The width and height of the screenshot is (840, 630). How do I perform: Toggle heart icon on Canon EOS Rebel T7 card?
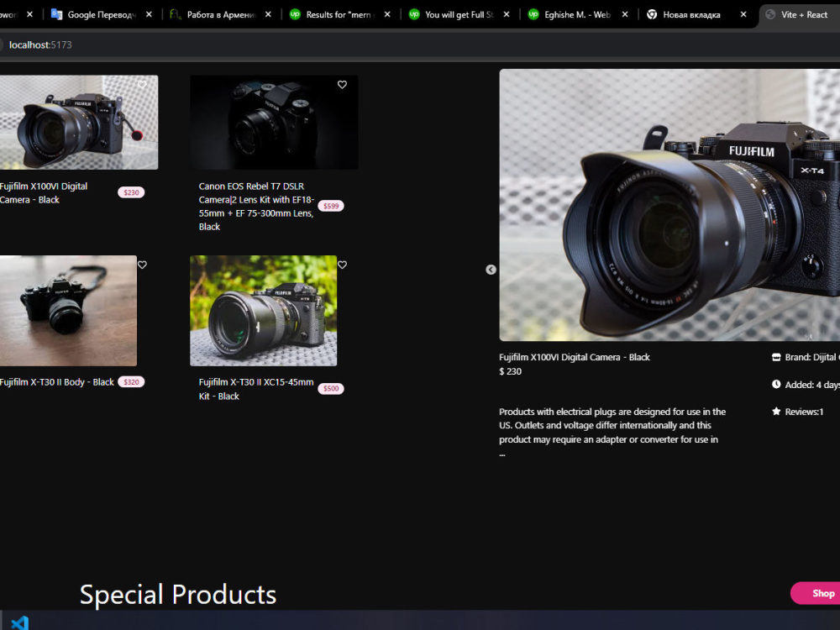pyautogui.click(x=342, y=85)
